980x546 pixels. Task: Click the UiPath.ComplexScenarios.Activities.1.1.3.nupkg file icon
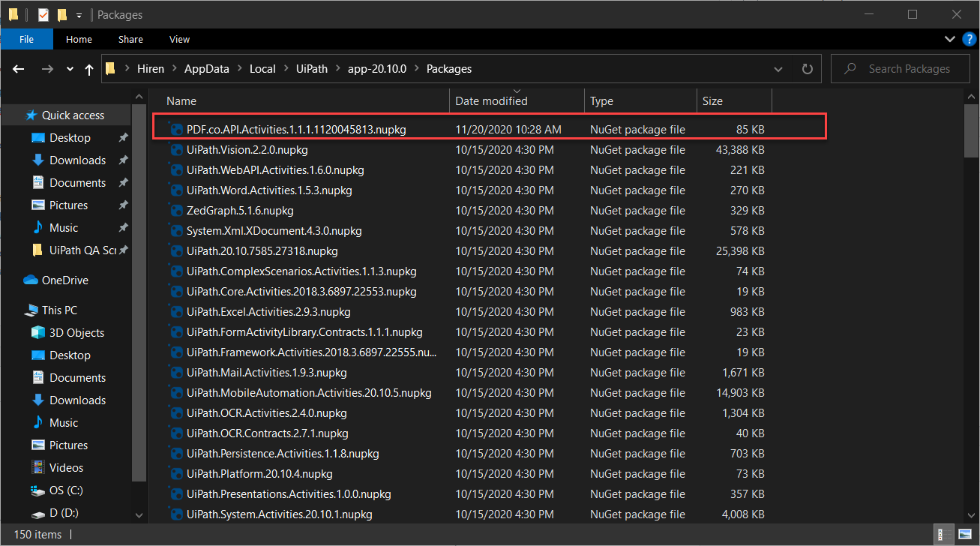click(176, 271)
